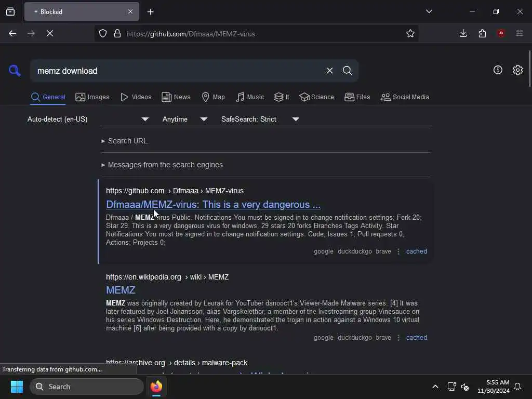Open the network tray icon

point(451,387)
